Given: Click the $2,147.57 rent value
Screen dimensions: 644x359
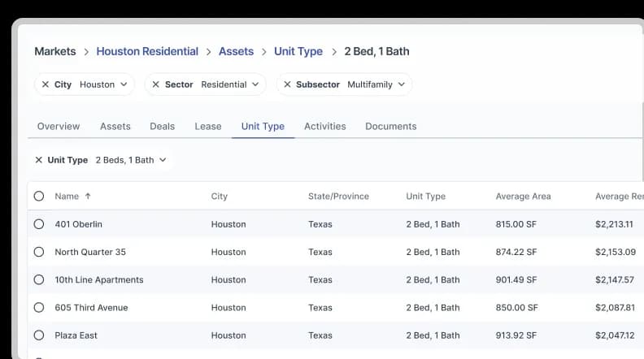Looking at the screenshot, I should pyautogui.click(x=615, y=280).
